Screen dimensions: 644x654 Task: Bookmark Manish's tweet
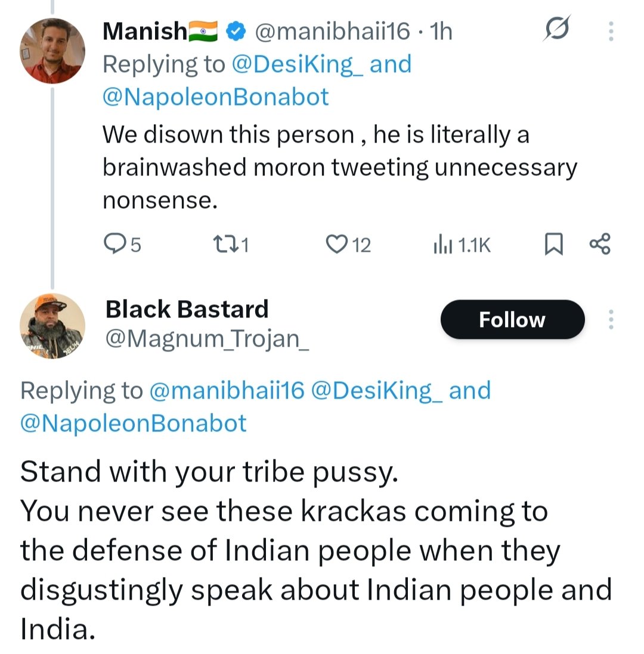click(553, 244)
